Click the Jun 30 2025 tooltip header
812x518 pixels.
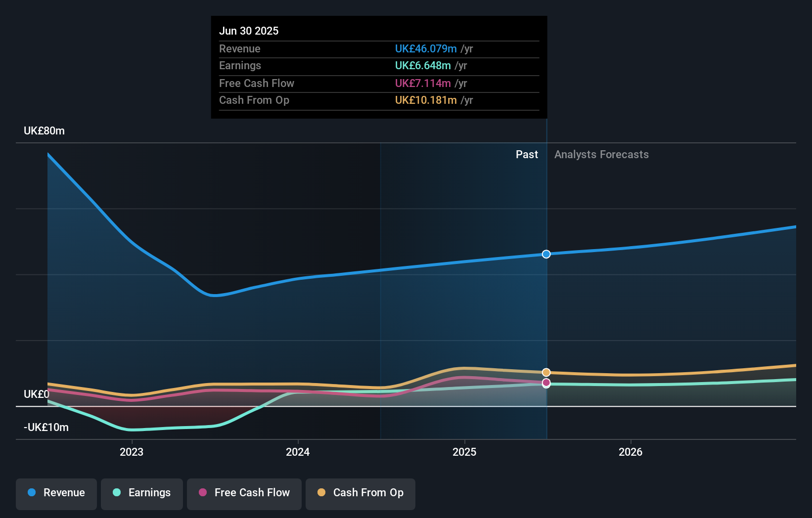point(249,31)
